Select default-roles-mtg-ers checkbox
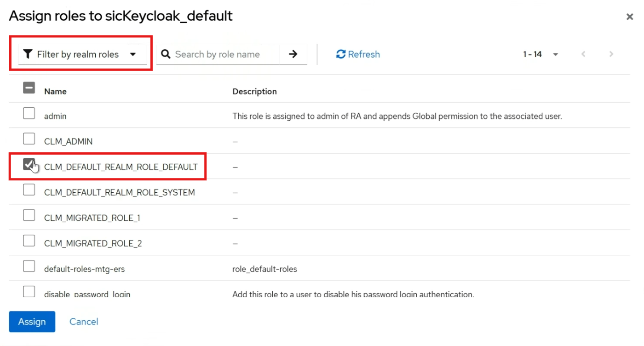This screenshot has height=346, width=644. point(29,266)
